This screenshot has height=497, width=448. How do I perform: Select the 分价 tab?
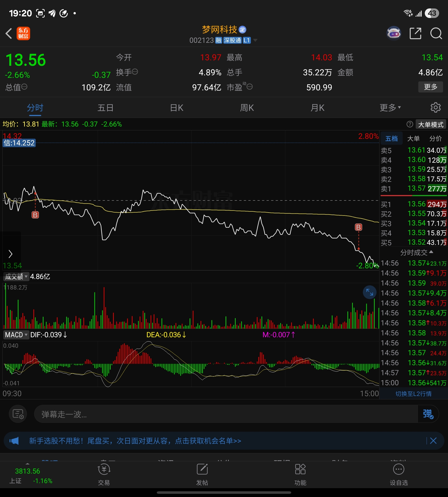(435, 139)
